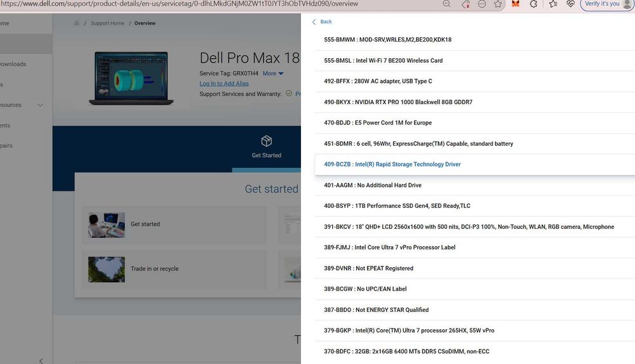The height and width of the screenshot is (364, 635).
Task: Select 451-BDMR 96Whr battery row
Action: (x=474, y=143)
